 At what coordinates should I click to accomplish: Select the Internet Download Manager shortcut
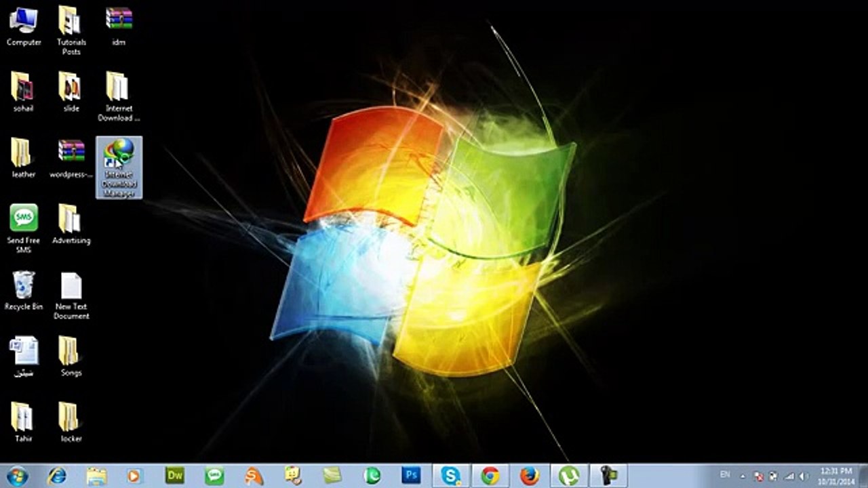pyautogui.click(x=119, y=167)
